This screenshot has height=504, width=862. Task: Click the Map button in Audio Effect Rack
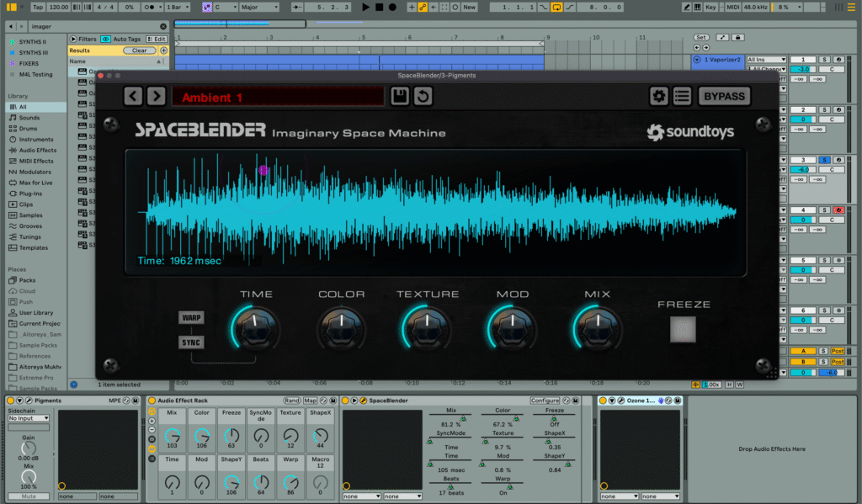point(310,401)
